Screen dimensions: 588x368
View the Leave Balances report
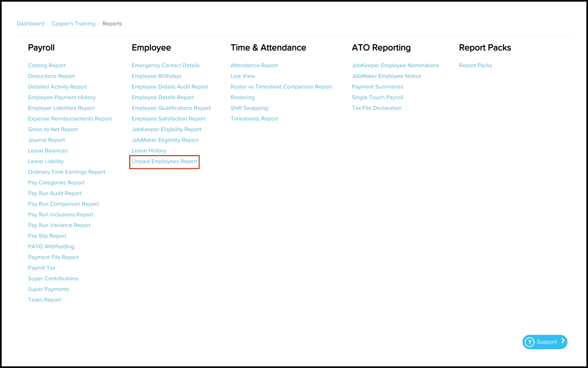48,151
